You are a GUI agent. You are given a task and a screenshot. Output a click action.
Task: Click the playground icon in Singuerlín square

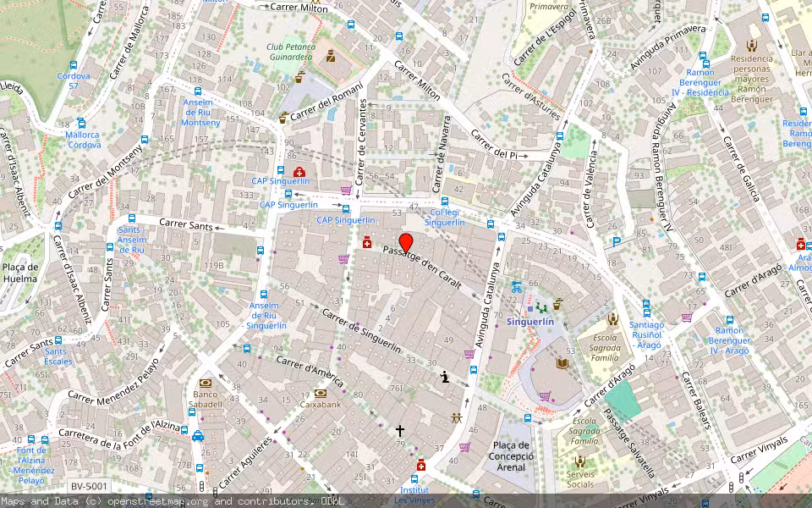click(541, 307)
